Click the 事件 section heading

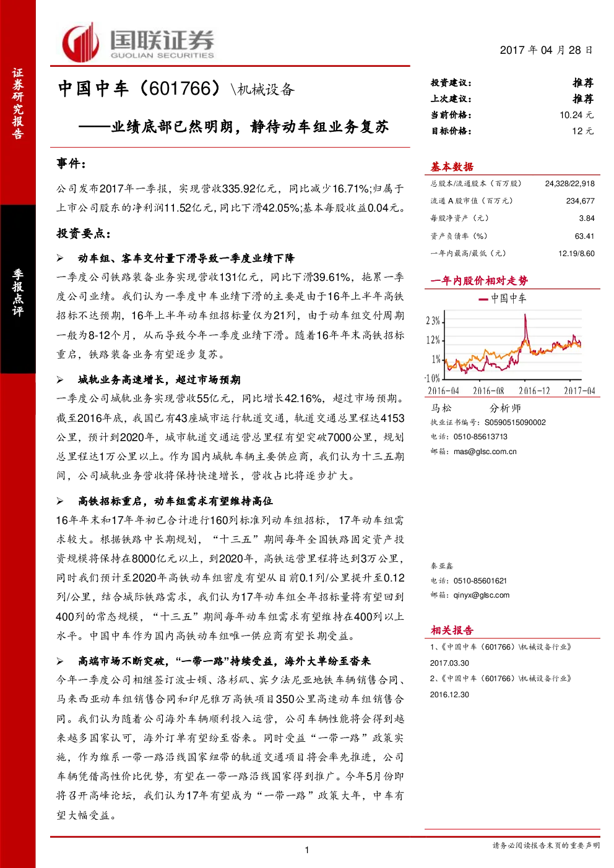point(71,163)
